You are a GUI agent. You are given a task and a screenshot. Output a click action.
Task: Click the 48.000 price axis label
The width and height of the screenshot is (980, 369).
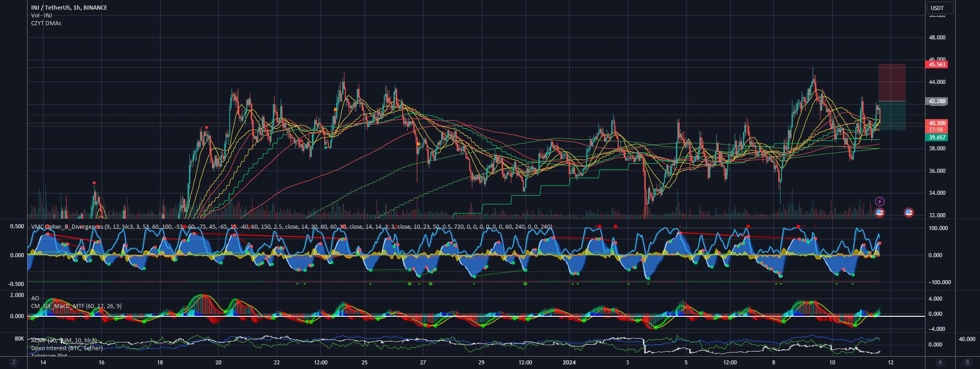point(937,38)
